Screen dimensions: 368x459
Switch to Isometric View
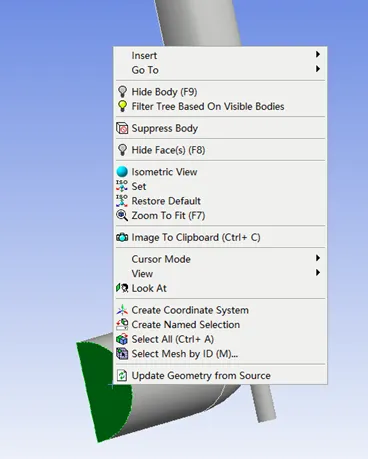pyautogui.click(x=221, y=172)
